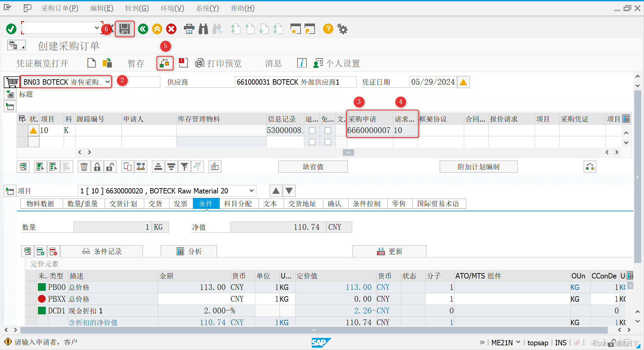Click the 附加计划编制 button
644x350 pixels.
478,167
